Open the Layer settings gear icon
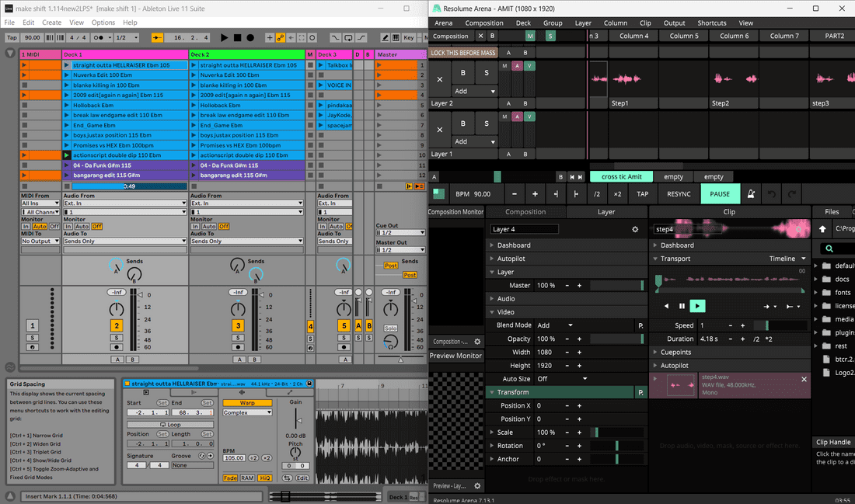The width and height of the screenshot is (855, 504). [x=634, y=229]
